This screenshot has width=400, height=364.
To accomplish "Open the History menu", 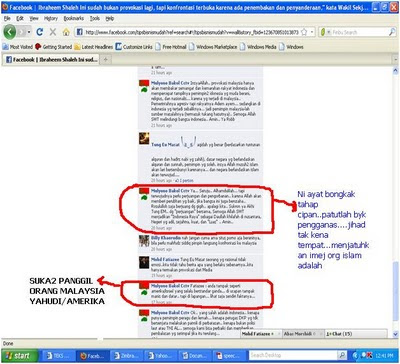I will tap(51, 19).
